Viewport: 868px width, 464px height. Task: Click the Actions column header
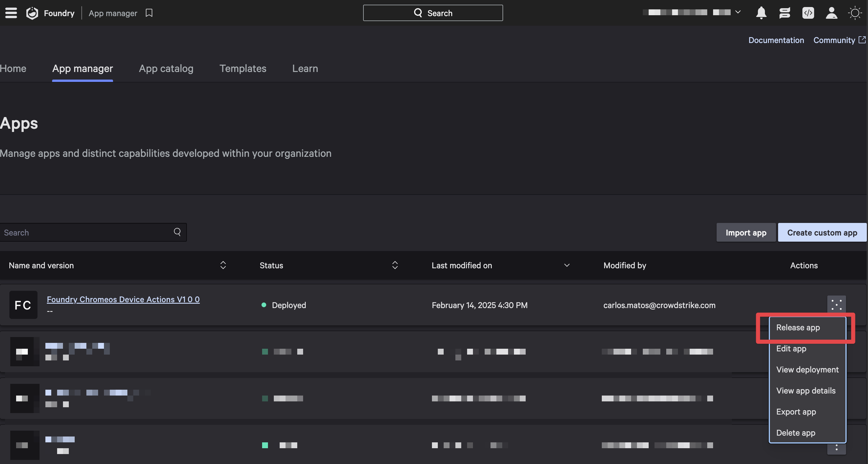[x=804, y=265]
